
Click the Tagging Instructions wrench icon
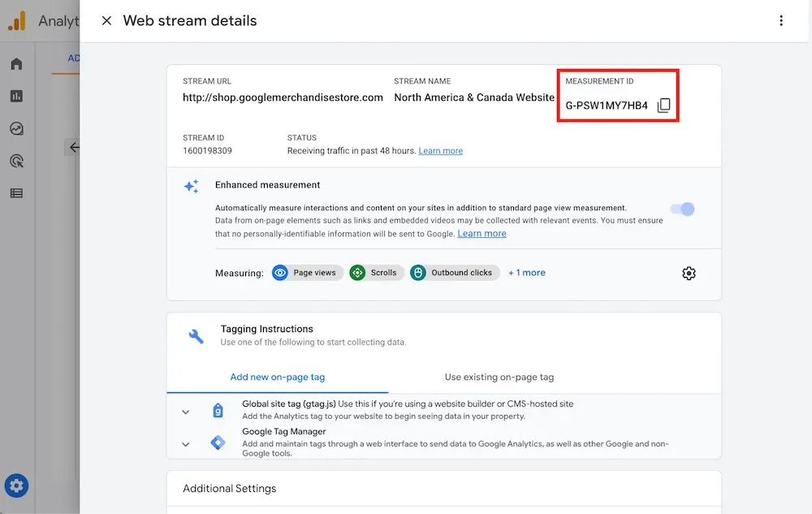[x=196, y=336]
